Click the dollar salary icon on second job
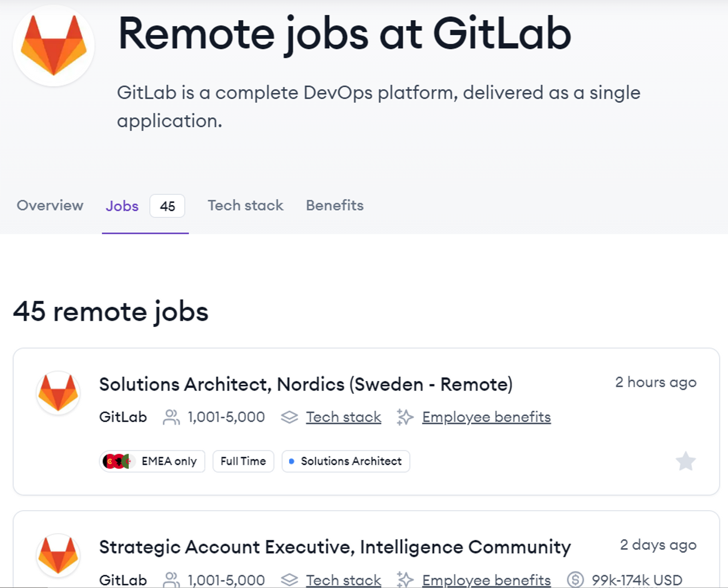The height and width of the screenshot is (588, 728). click(575, 579)
